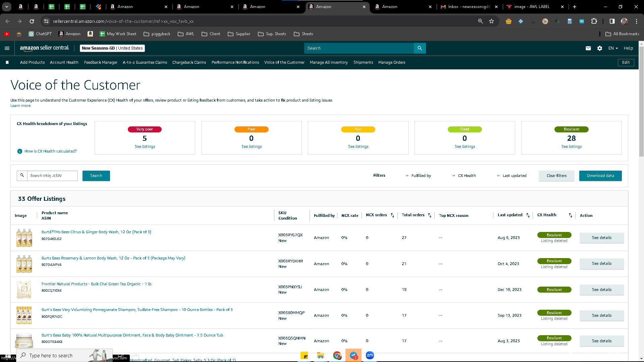
Task: Go back to the previous page
Action: pyautogui.click(x=7, y=21)
